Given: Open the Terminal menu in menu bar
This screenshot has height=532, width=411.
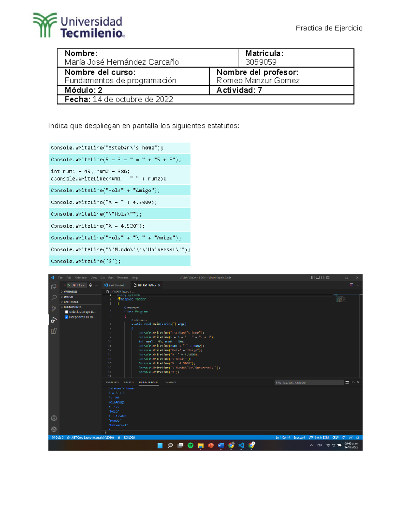Looking at the screenshot, I should [122, 278].
